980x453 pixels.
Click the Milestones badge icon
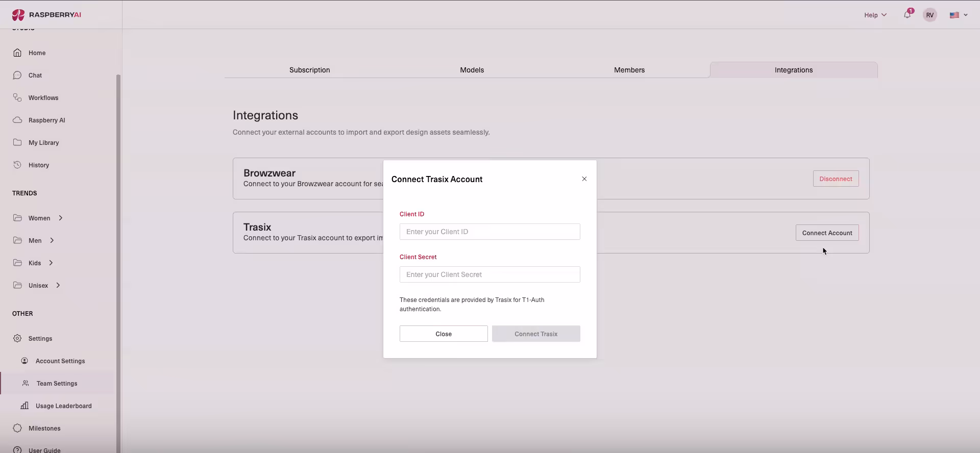(x=17, y=428)
